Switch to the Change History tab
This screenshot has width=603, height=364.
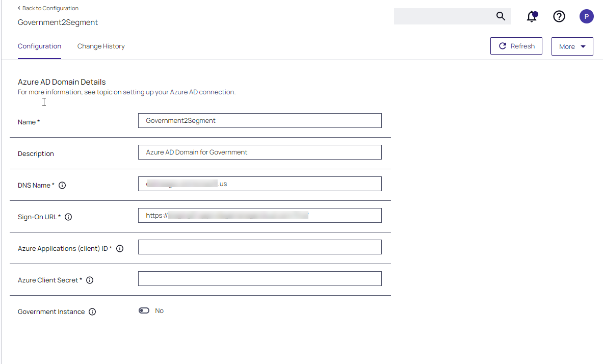click(101, 46)
